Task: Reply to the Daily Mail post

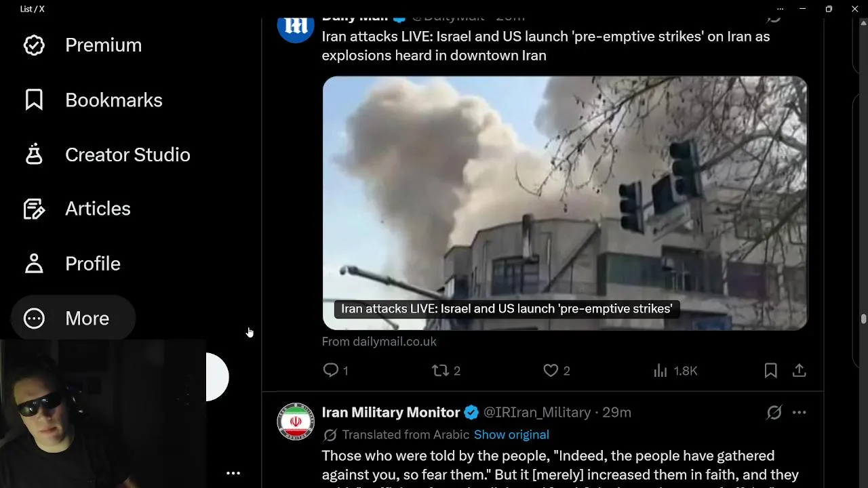Action: point(336,371)
